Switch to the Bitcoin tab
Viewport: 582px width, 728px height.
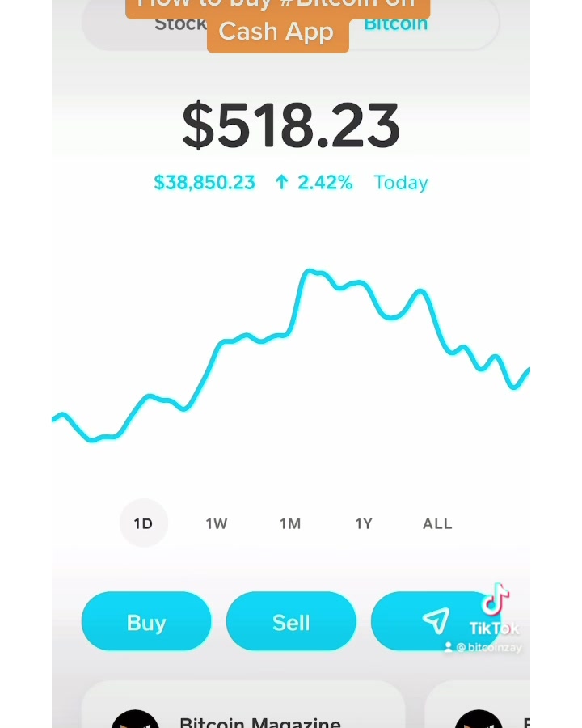click(x=395, y=24)
